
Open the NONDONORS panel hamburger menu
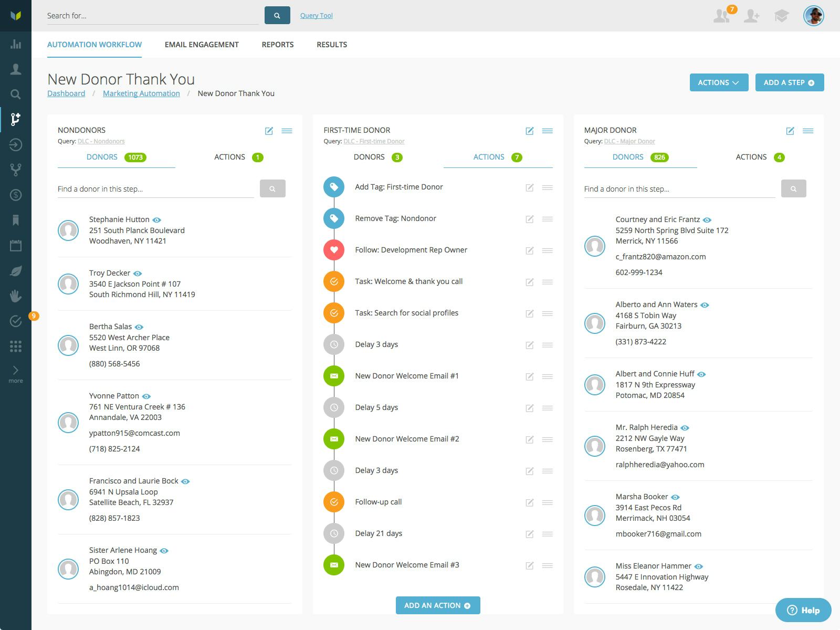[287, 131]
